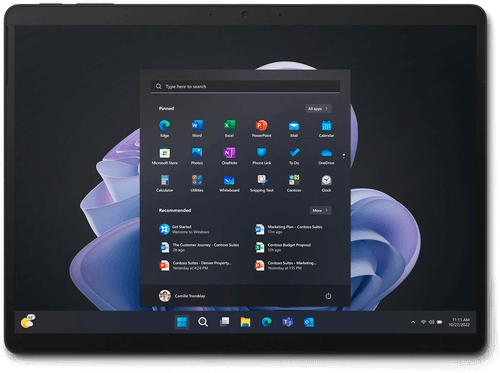Open Contoso Budget Proposal workbook
Image resolution: width=500 pixels, height=373 pixels.
point(283,247)
